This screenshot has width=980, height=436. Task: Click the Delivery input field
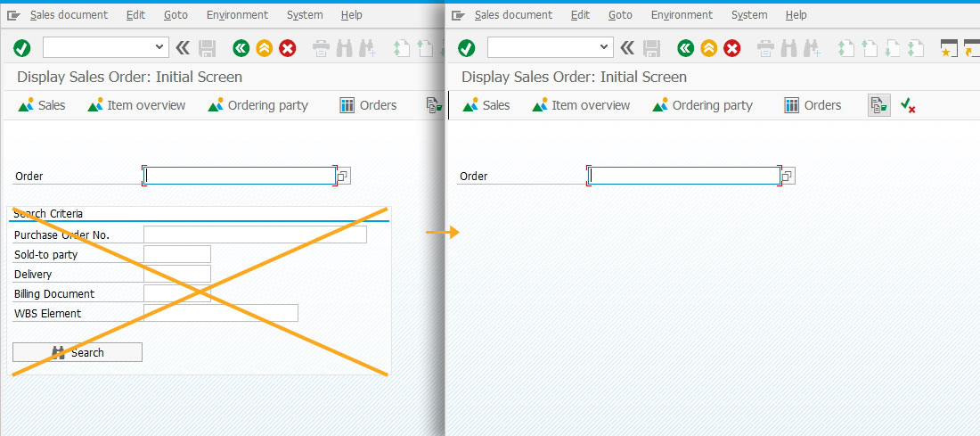coord(177,274)
